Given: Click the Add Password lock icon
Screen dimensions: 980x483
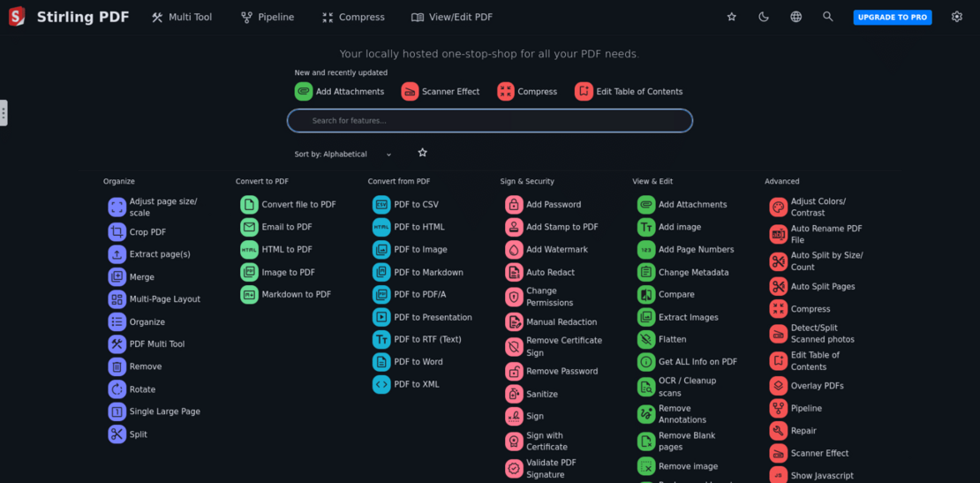Looking at the screenshot, I should (x=514, y=205).
